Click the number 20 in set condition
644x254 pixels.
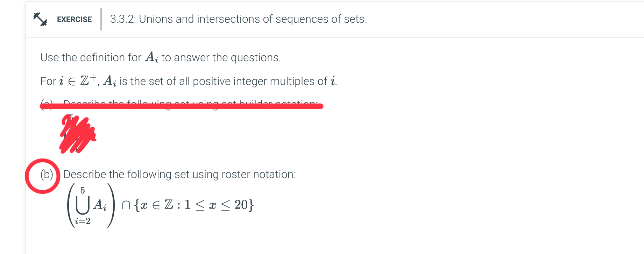tap(241, 205)
